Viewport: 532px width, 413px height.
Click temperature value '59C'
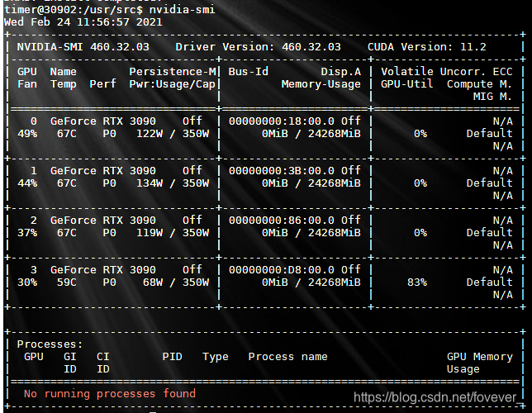[x=67, y=282]
